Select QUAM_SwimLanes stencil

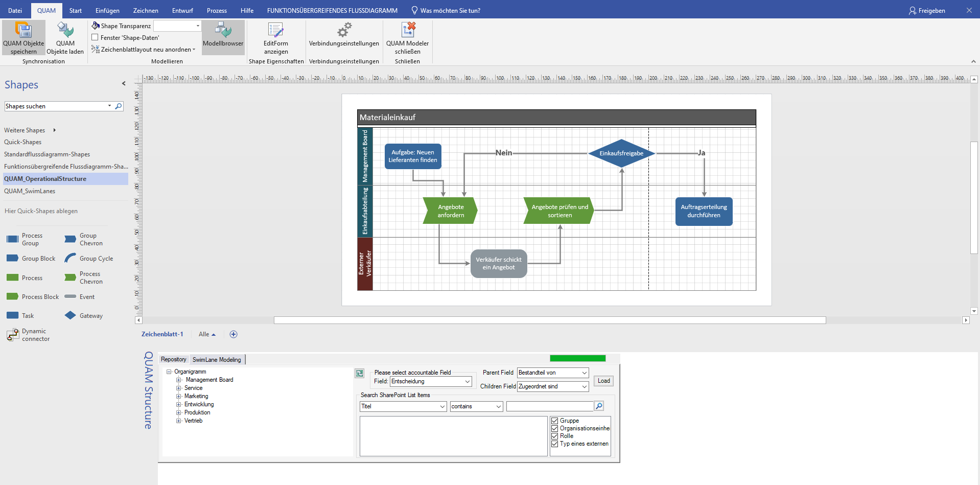[x=30, y=191]
